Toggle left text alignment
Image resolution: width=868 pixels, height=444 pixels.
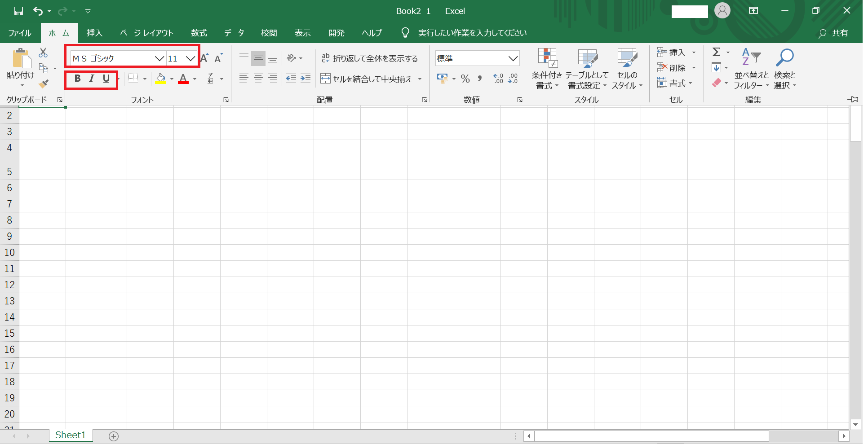point(244,79)
